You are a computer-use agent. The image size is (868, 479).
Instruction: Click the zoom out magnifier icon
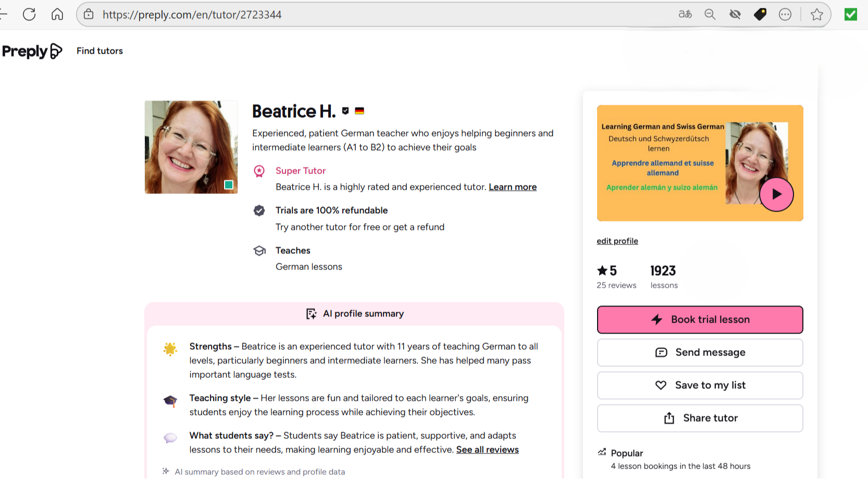coord(710,15)
